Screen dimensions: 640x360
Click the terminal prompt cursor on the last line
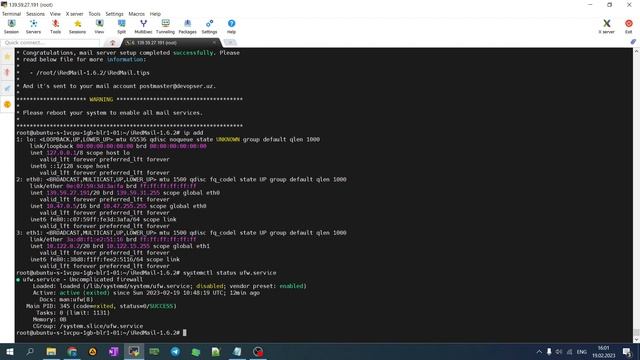[184, 333]
